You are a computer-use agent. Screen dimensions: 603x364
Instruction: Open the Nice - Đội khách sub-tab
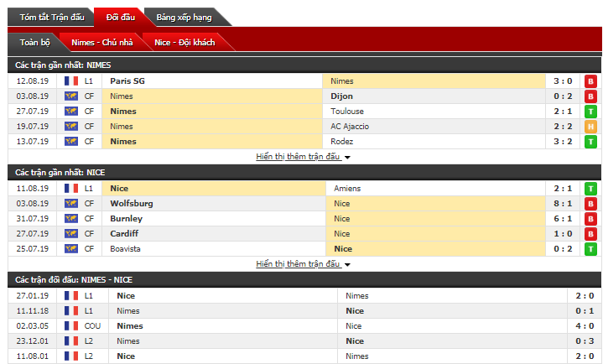click(185, 42)
